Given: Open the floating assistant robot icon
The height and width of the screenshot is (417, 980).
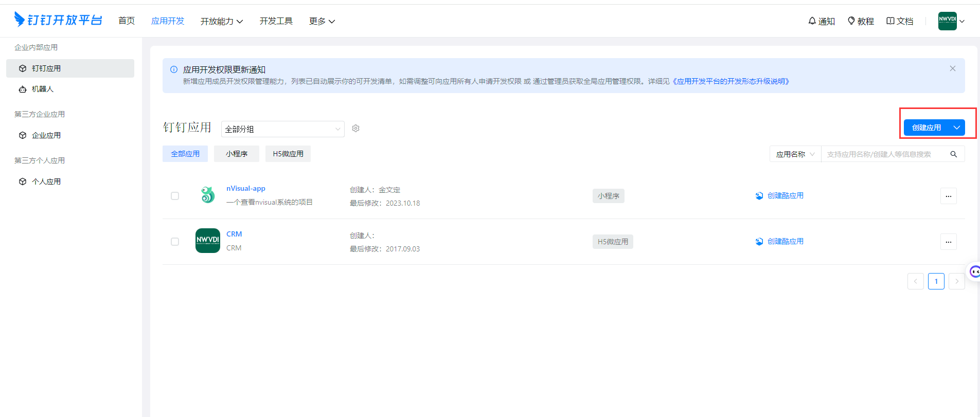Looking at the screenshot, I should 974,271.
